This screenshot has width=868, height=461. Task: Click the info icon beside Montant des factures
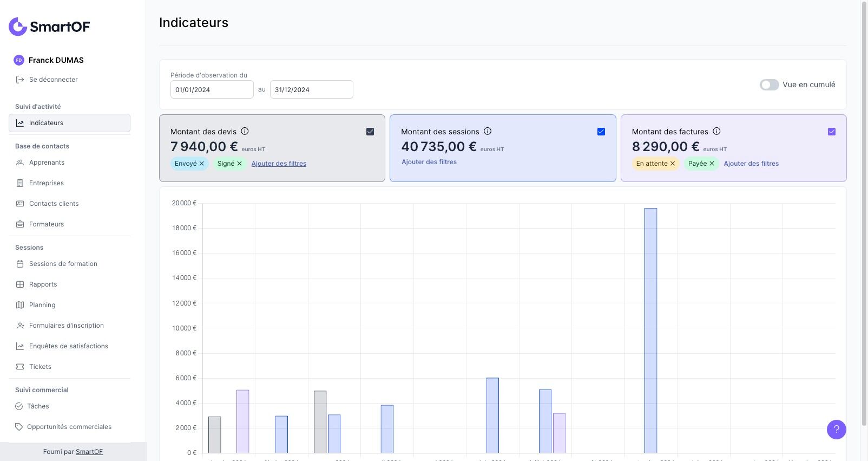point(716,131)
